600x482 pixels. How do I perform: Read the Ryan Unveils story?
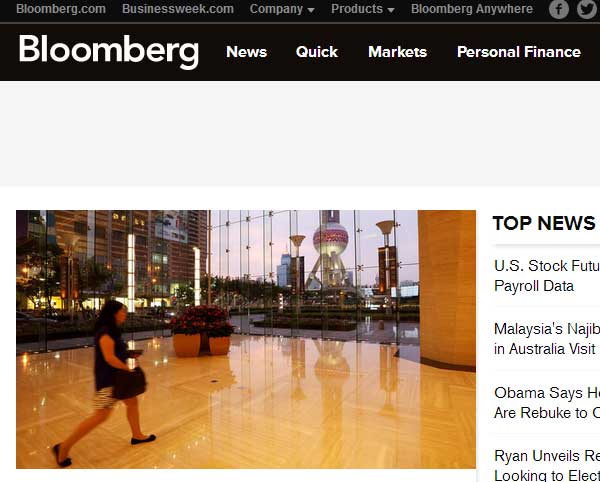(547, 466)
